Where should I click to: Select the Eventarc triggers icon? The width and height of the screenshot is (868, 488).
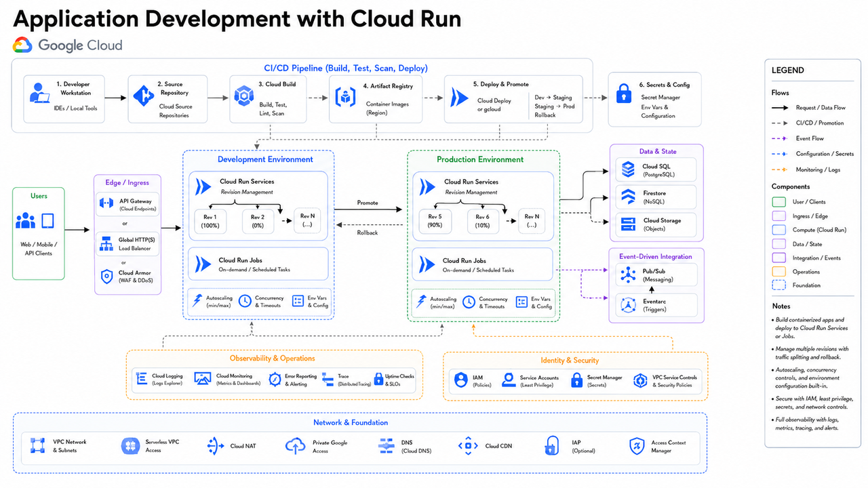point(627,305)
